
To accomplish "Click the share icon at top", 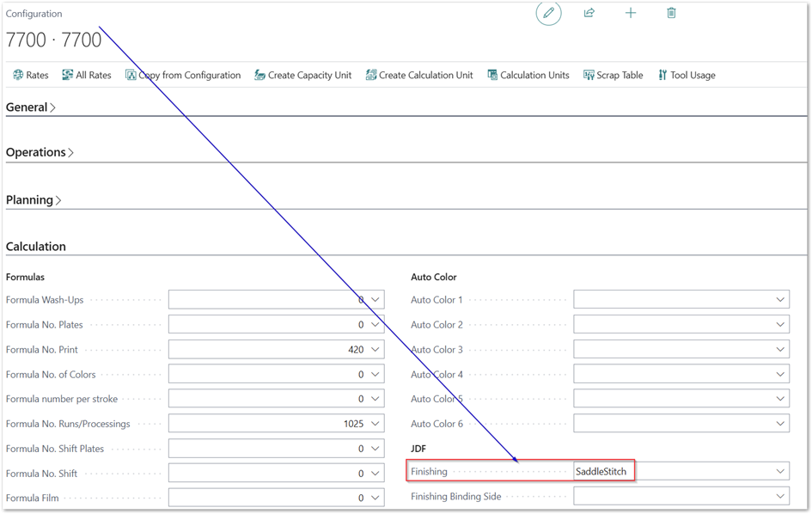I will (589, 14).
